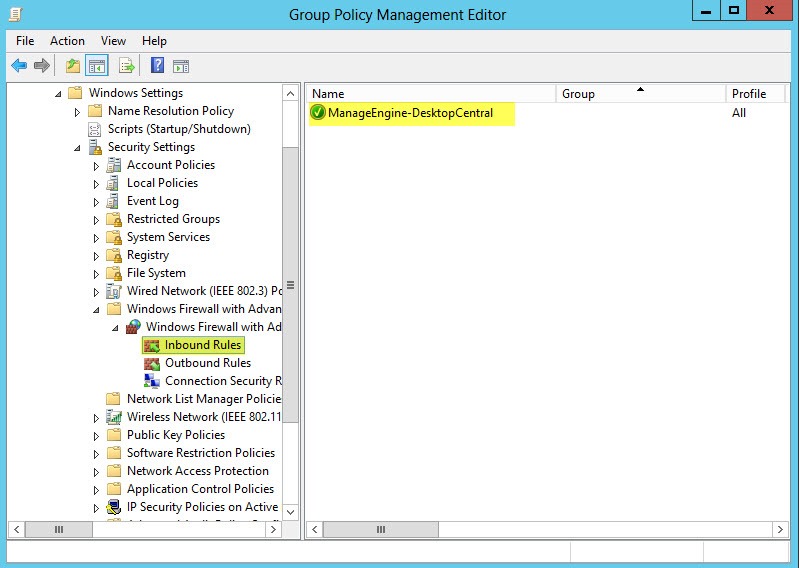
Task: Collapse the Windows Settings node
Action: pyautogui.click(x=58, y=94)
